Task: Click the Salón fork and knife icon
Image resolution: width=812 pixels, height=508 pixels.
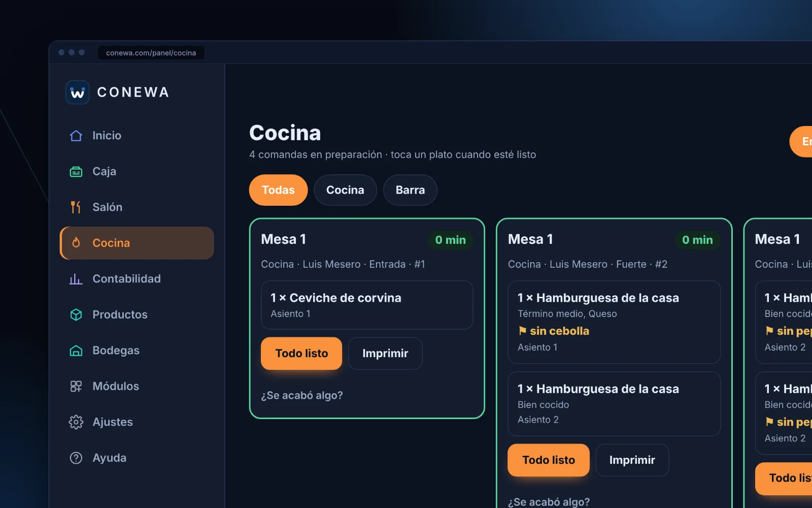Action: coord(76,207)
